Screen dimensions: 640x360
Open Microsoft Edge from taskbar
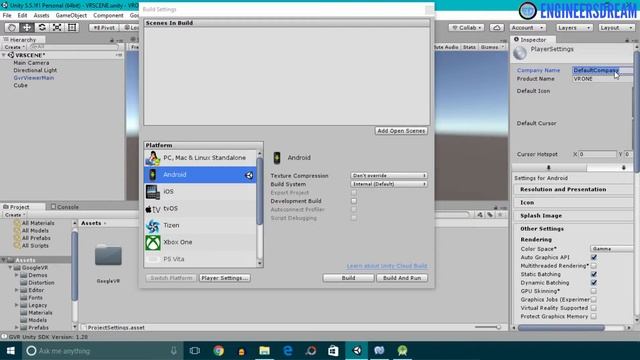click(288, 351)
